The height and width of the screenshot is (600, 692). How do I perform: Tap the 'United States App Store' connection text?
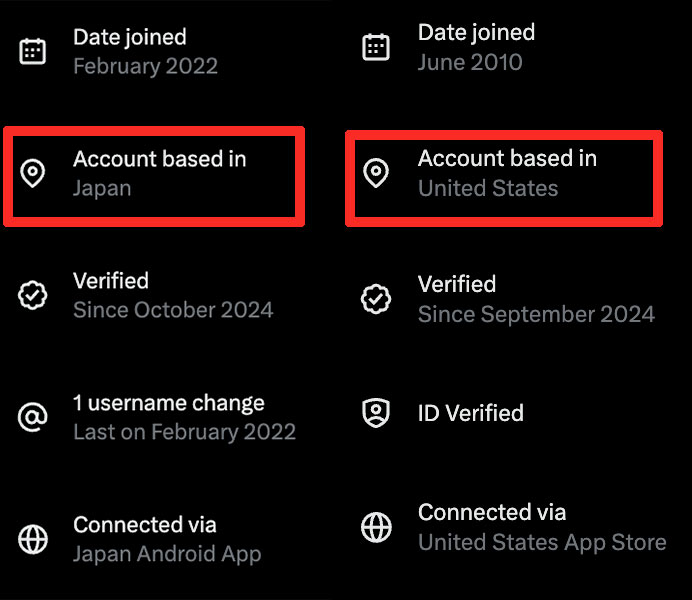point(542,542)
